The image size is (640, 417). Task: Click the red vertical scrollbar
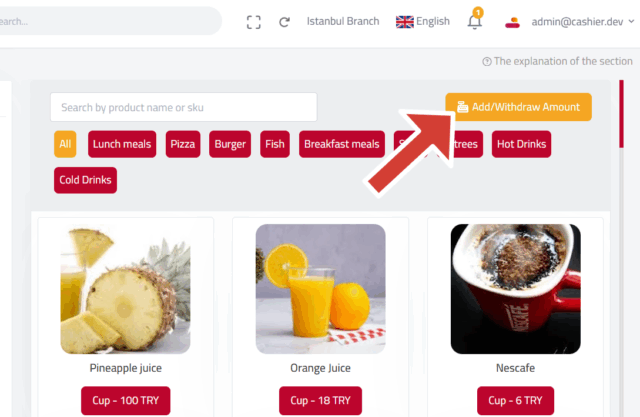click(x=621, y=114)
